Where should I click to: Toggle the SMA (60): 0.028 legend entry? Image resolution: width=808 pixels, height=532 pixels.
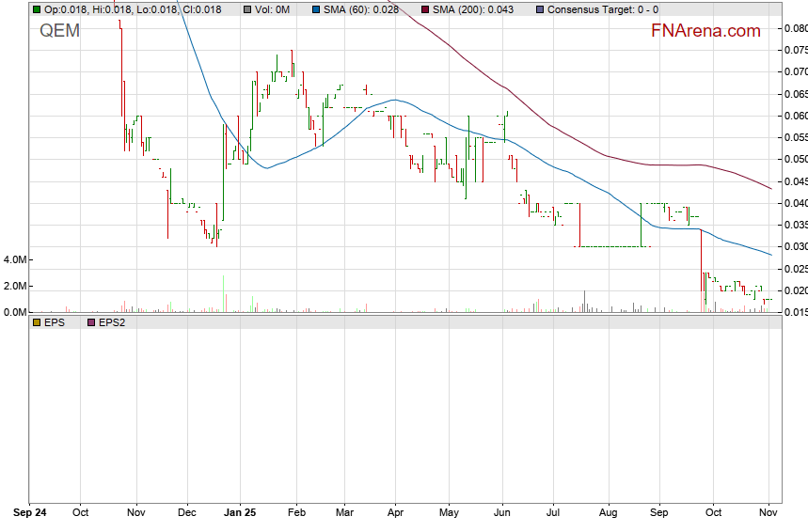click(362, 9)
